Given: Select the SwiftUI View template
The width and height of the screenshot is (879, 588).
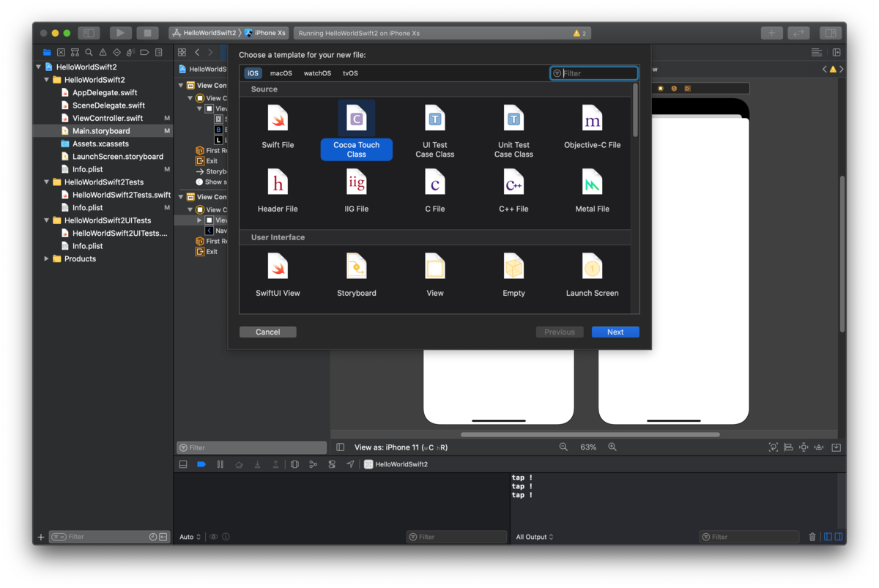Looking at the screenshot, I should [x=278, y=275].
